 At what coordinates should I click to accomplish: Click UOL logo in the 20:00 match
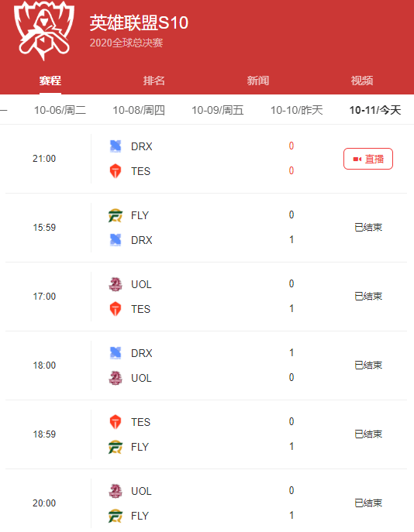[116, 491]
